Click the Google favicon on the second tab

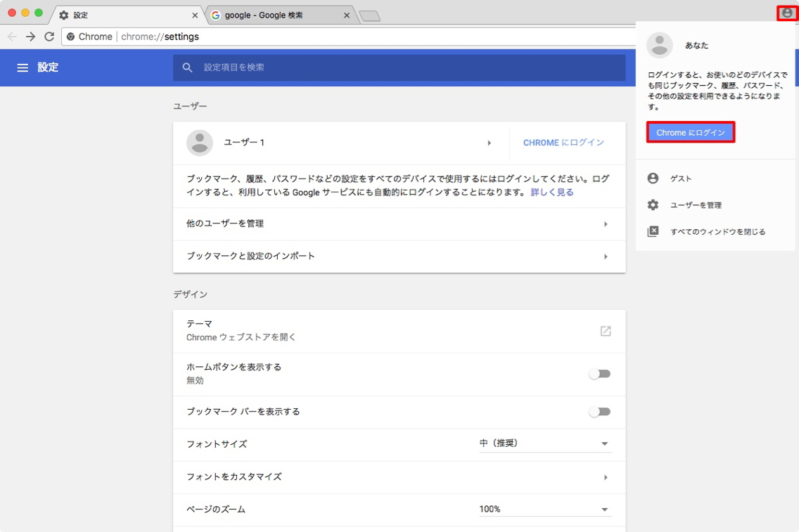pyautogui.click(x=215, y=15)
